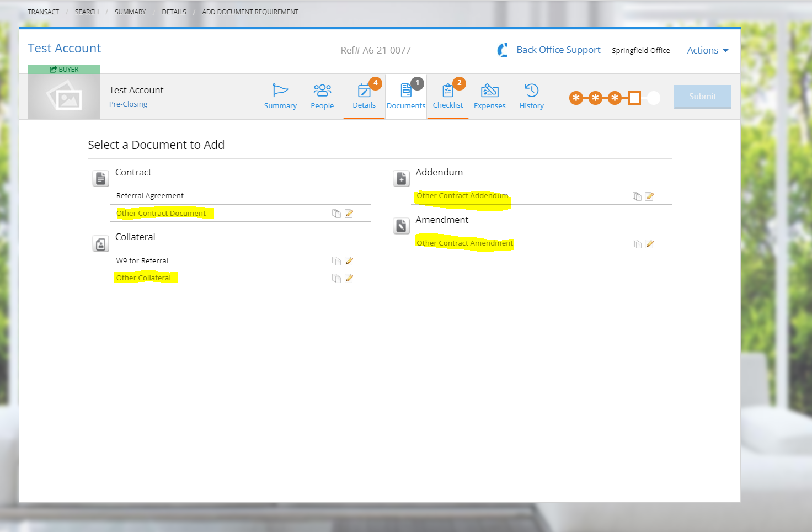Click the edit icon beside Other Contract Addendum
Image resolution: width=812 pixels, height=532 pixels.
649,196
